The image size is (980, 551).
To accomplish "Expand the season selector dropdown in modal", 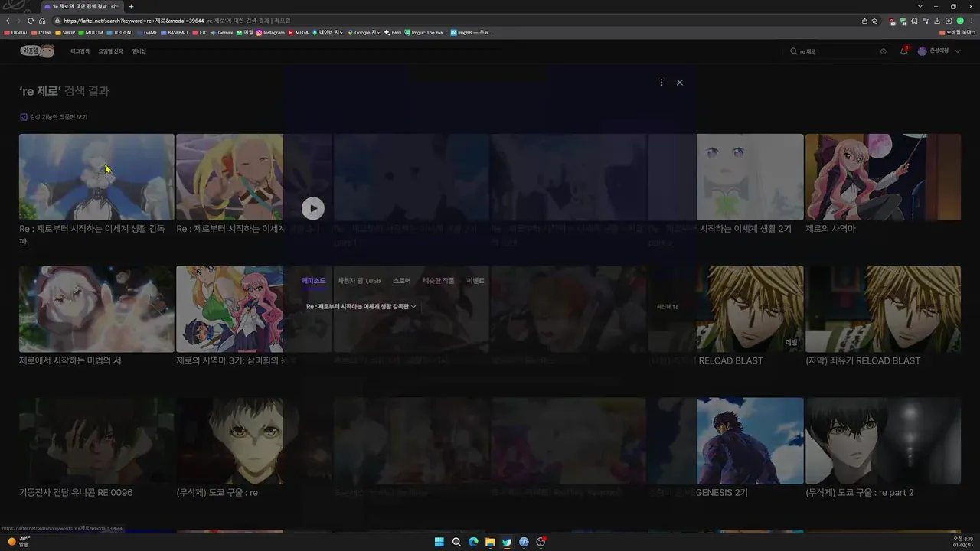I will tap(361, 306).
